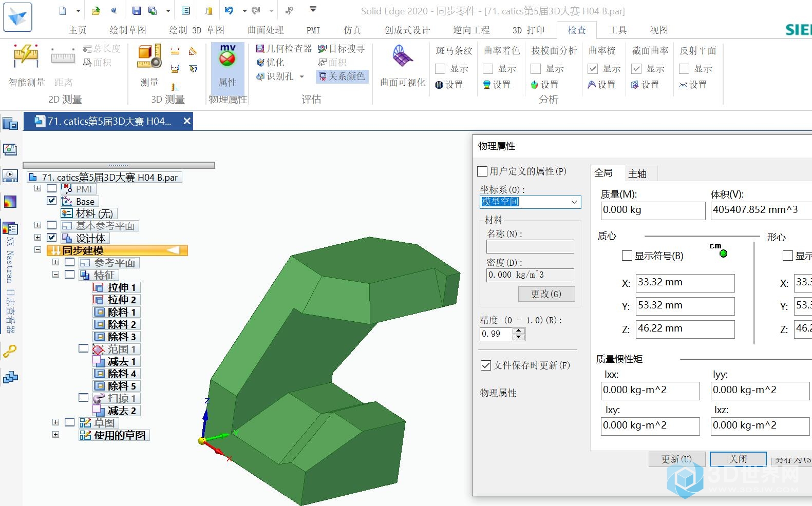Click the top PathFinder icon in left sidebar

point(10,124)
